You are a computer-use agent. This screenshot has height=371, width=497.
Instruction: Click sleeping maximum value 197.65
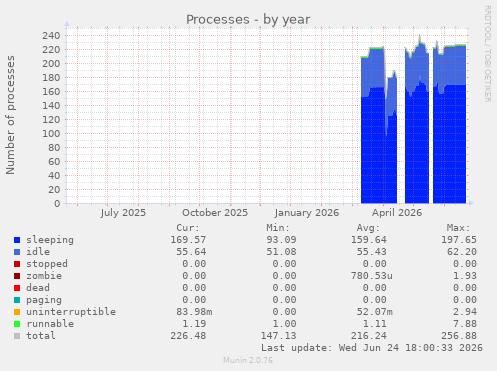[x=459, y=240]
